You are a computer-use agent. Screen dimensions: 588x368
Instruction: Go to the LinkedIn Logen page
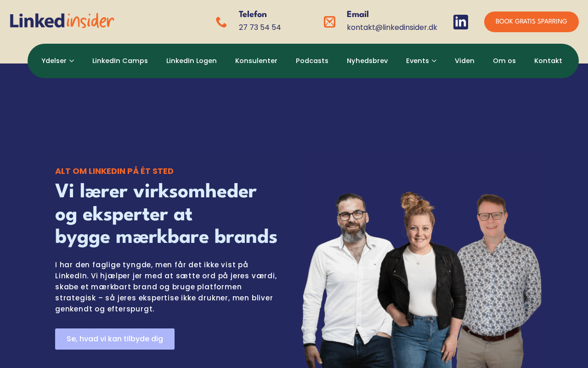[192, 61]
